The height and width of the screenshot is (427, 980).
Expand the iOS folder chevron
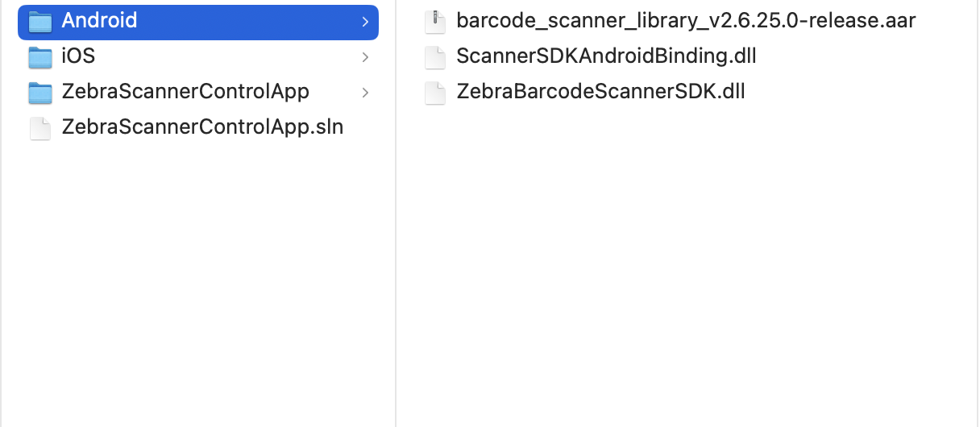click(365, 57)
